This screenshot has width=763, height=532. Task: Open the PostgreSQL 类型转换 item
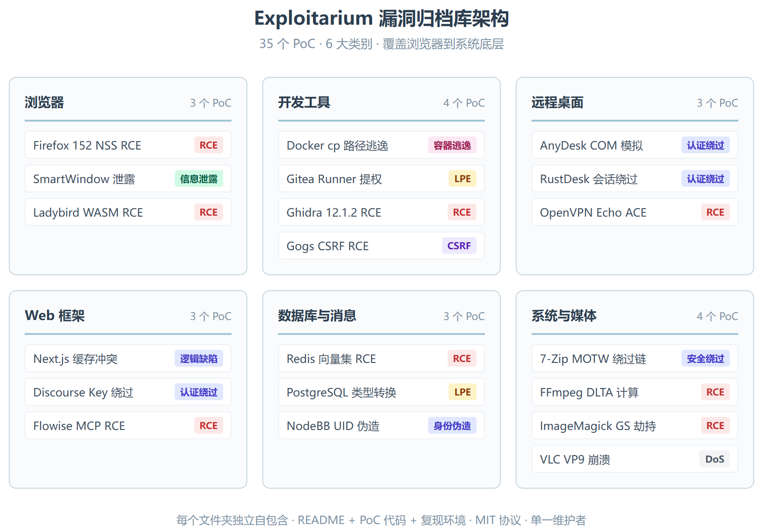coord(381,392)
